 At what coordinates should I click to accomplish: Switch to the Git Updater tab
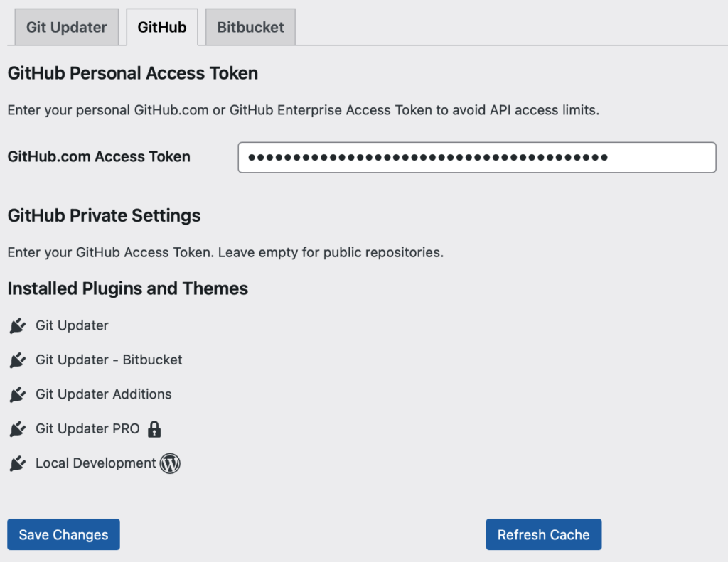pos(66,27)
